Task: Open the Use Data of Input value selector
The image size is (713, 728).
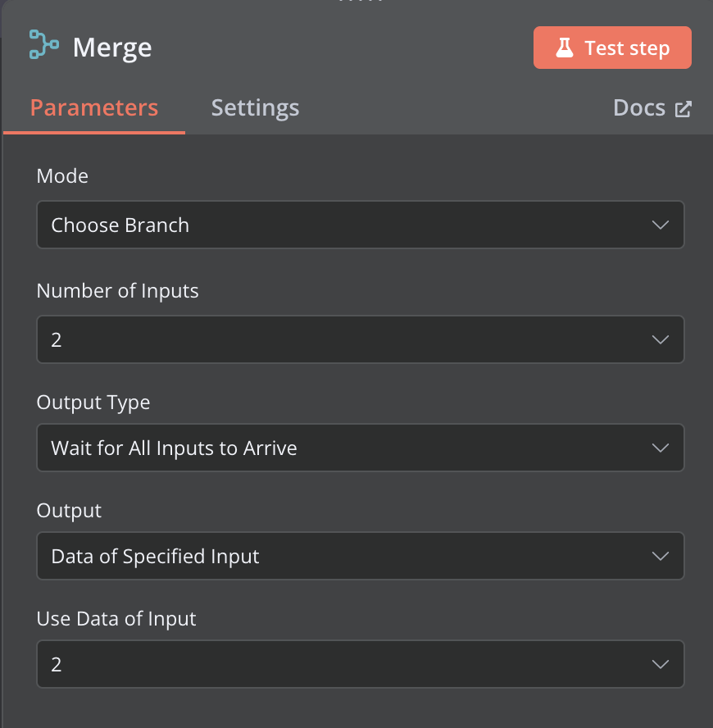Action: pos(361,664)
